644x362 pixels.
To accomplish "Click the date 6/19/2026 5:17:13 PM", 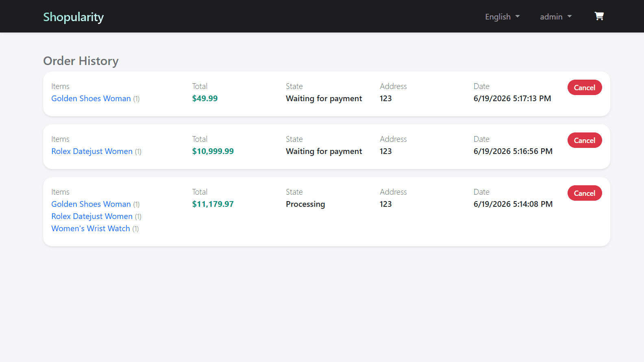I will (x=512, y=98).
